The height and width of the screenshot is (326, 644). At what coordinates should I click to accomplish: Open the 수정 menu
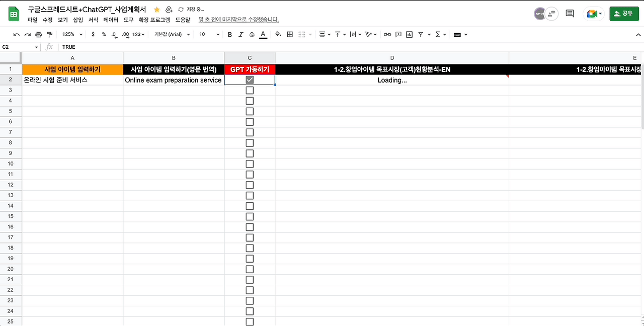tap(47, 20)
